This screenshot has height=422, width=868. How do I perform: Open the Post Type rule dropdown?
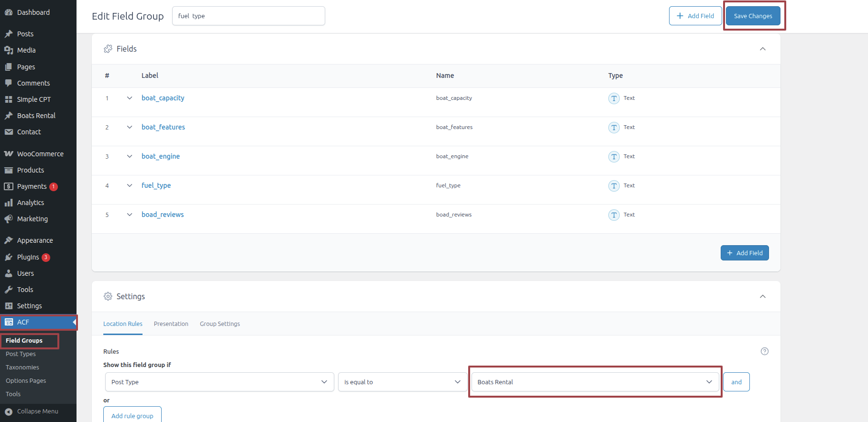pos(219,382)
